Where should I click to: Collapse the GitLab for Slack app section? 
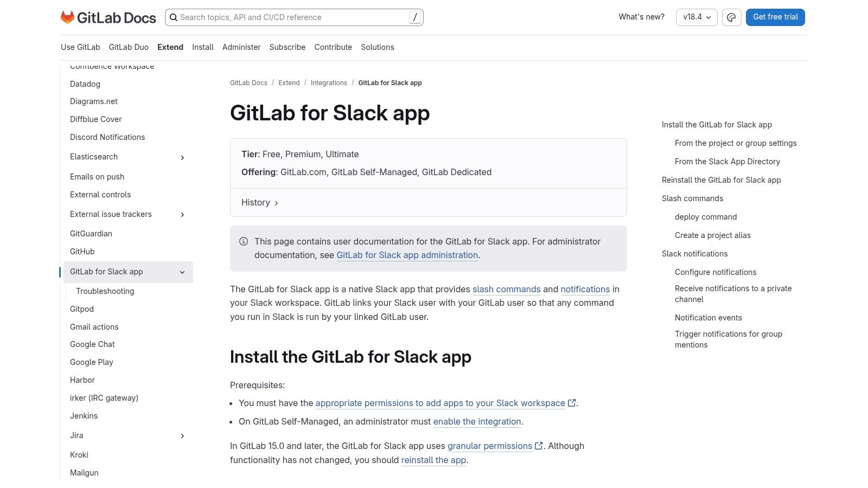[182, 272]
